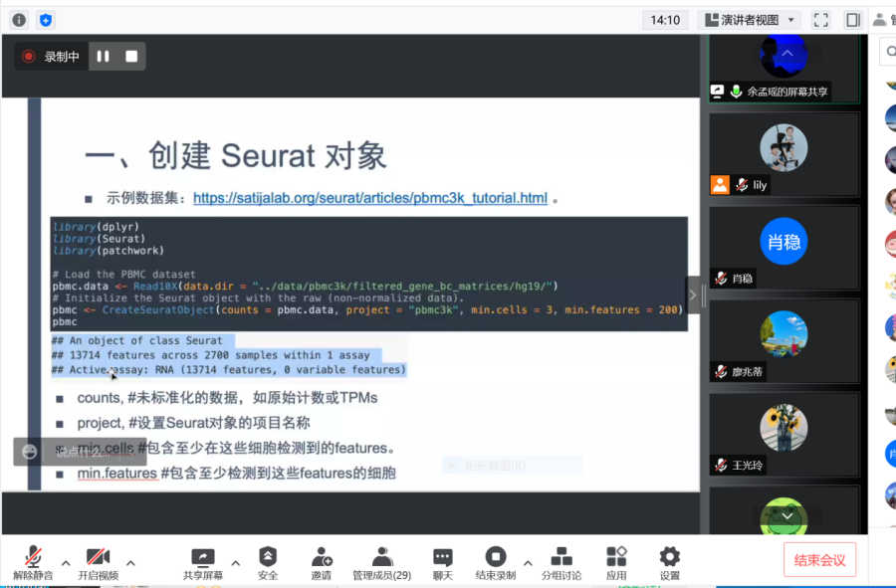Enter full screen using top bar icon

[x=821, y=20]
